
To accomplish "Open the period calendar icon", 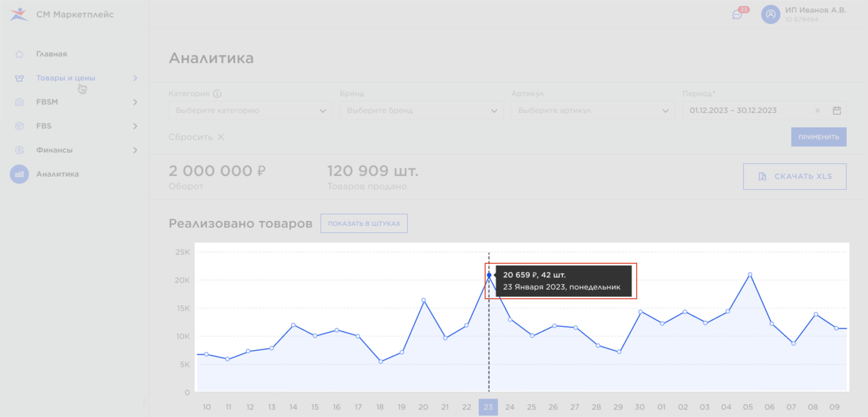I will pyautogui.click(x=837, y=110).
